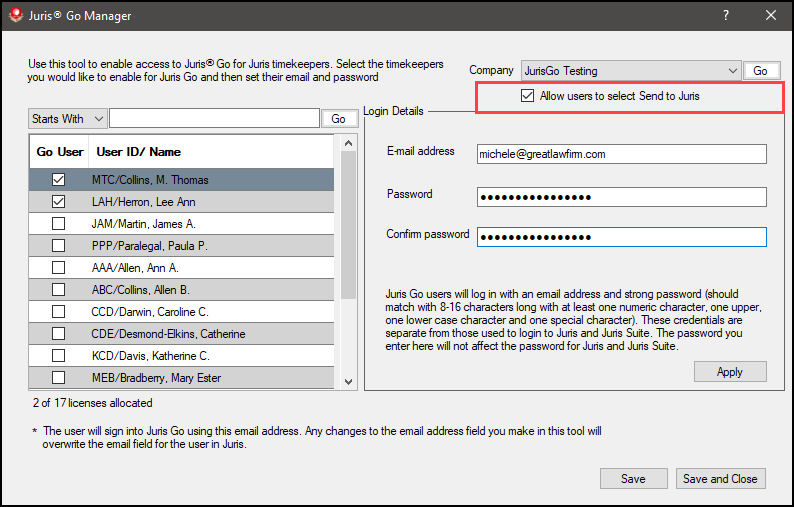Click into the Confirm password field
The width and height of the screenshot is (794, 507).
(x=620, y=237)
